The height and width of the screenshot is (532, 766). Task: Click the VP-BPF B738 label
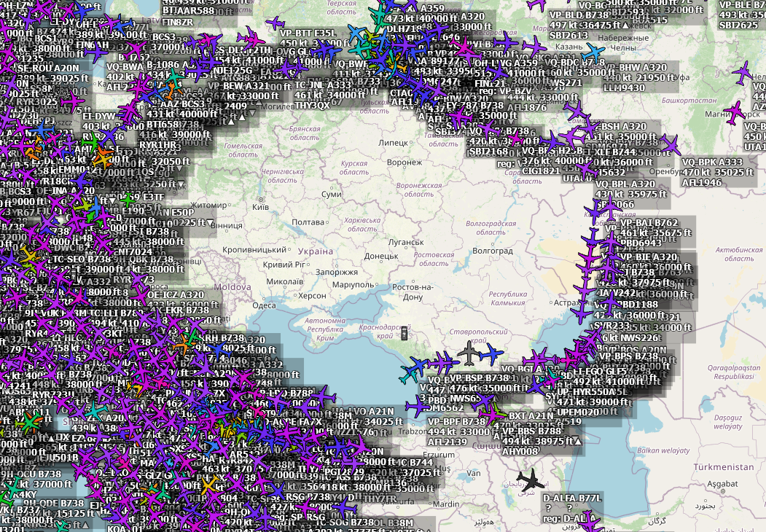(457, 422)
